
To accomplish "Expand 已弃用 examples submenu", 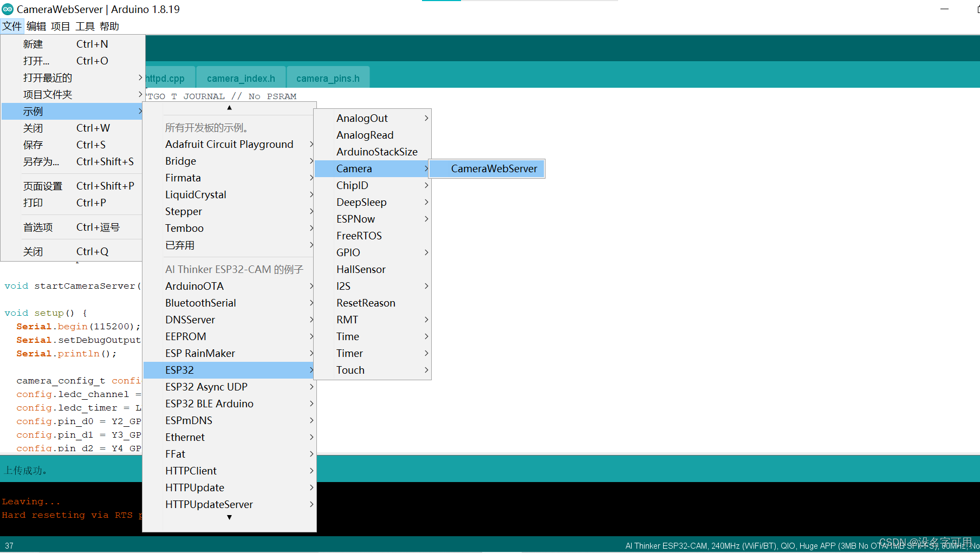I will click(x=230, y=245).
